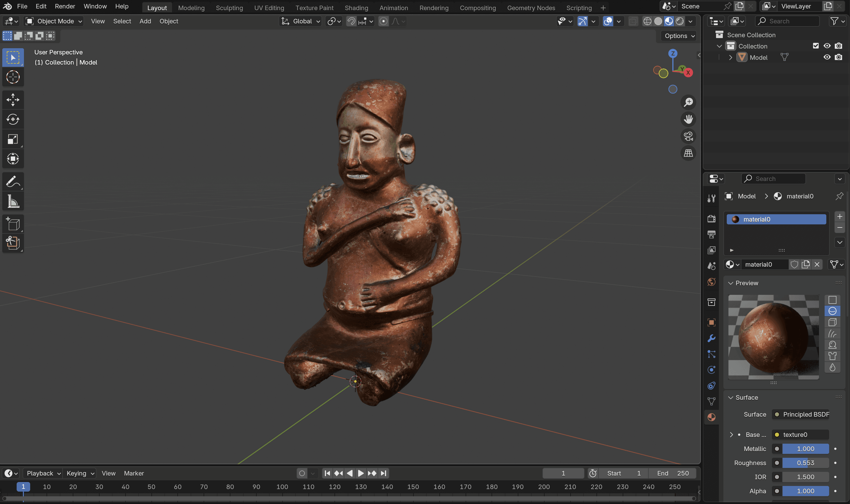The image size is (850, 504).
Task: Collapse the Preview panel
Action: pyautogui.click(x=730, y=283)
